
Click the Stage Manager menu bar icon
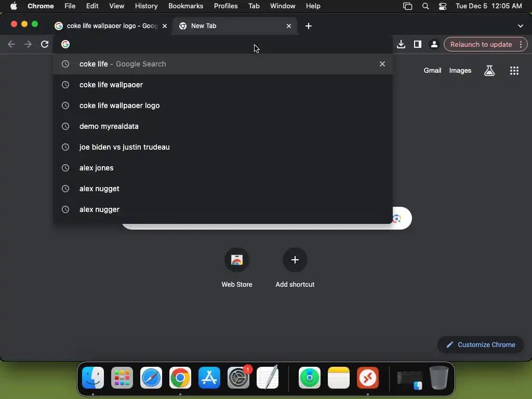point(407,6)
